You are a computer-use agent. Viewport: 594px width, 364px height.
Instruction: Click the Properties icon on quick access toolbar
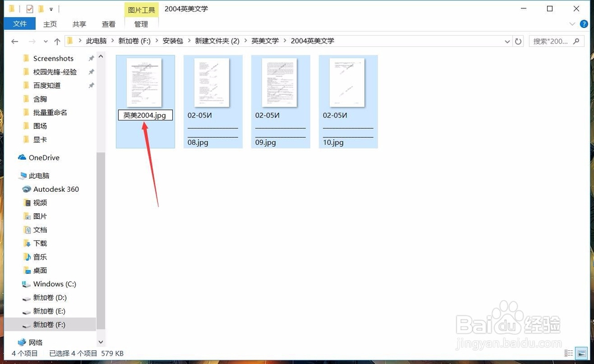(30, 9)
